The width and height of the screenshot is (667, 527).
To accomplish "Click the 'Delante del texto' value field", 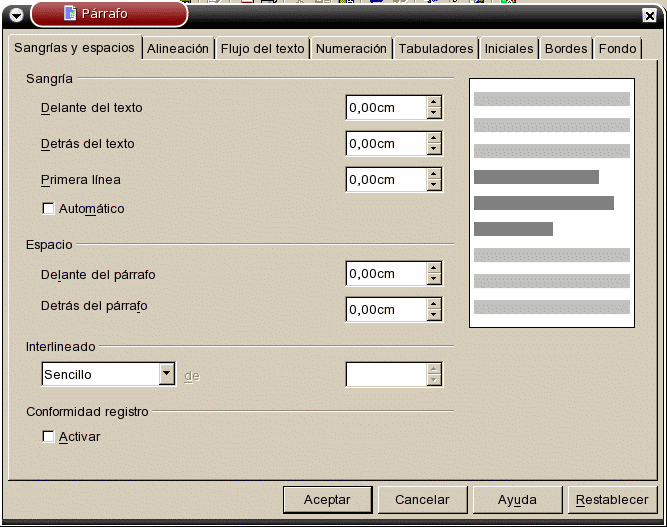I will coord(385,108).
